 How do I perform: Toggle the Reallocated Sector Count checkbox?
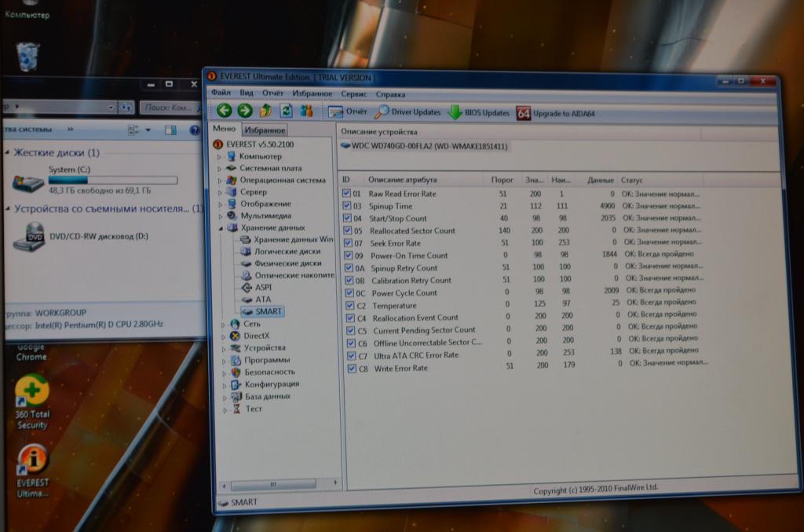348,230
